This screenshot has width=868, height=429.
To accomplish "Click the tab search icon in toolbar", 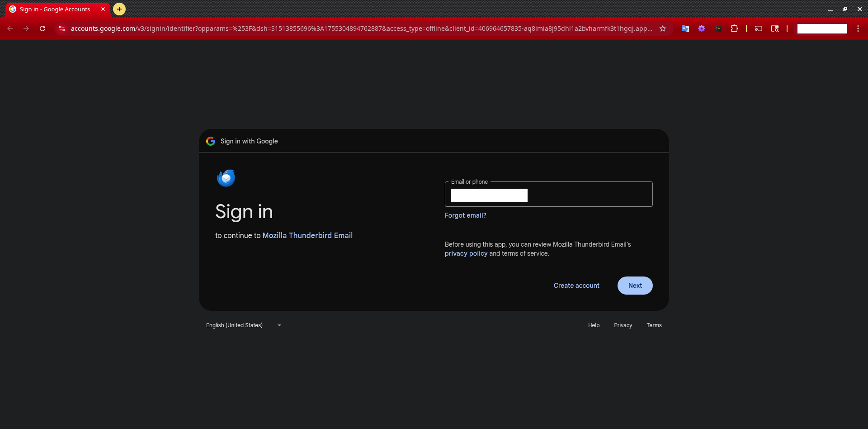I will [775, 29].
